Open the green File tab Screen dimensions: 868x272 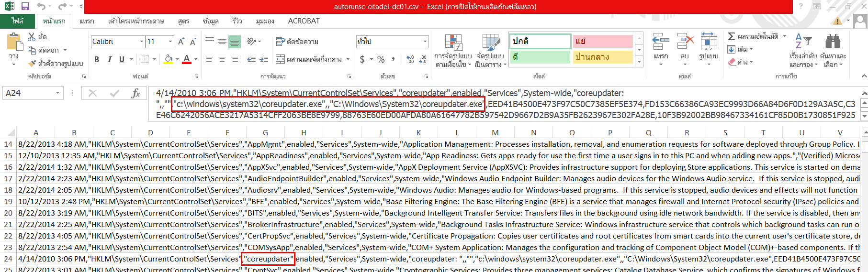point(17,21)
